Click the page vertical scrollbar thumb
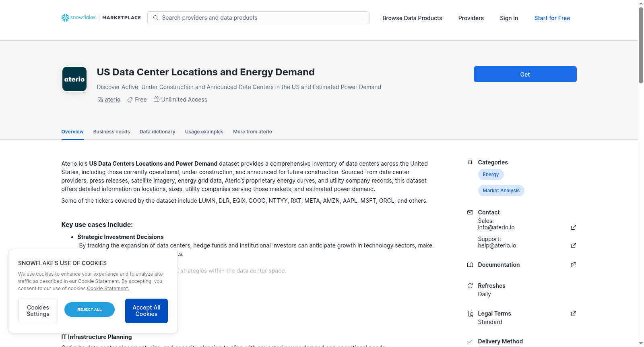The image size is (644, 347). click(x=641, y=45)
